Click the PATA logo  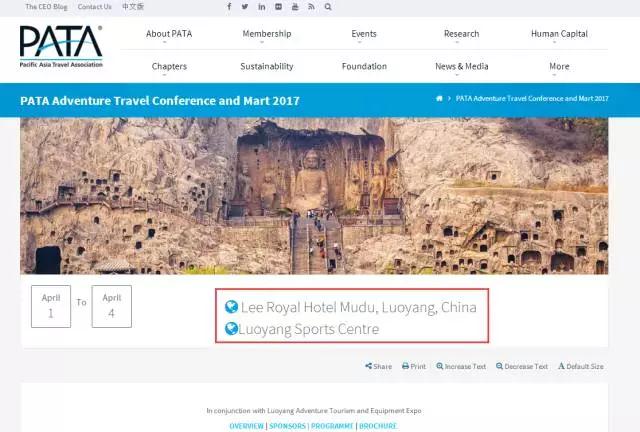[x=61, y=46]
